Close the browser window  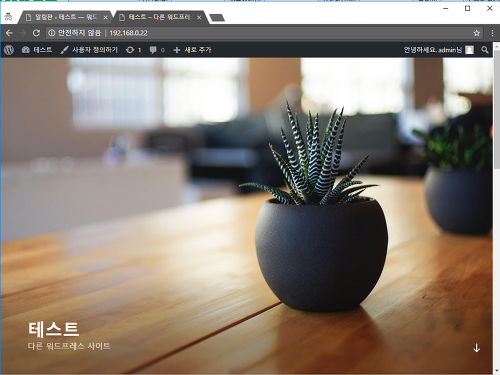pyautogui.click(x=489, y=8)
